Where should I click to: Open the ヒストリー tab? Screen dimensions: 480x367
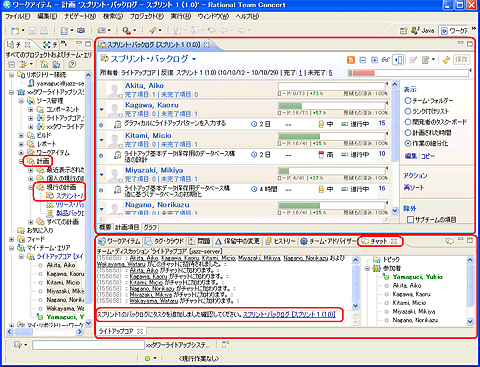[x=280, y=241]
